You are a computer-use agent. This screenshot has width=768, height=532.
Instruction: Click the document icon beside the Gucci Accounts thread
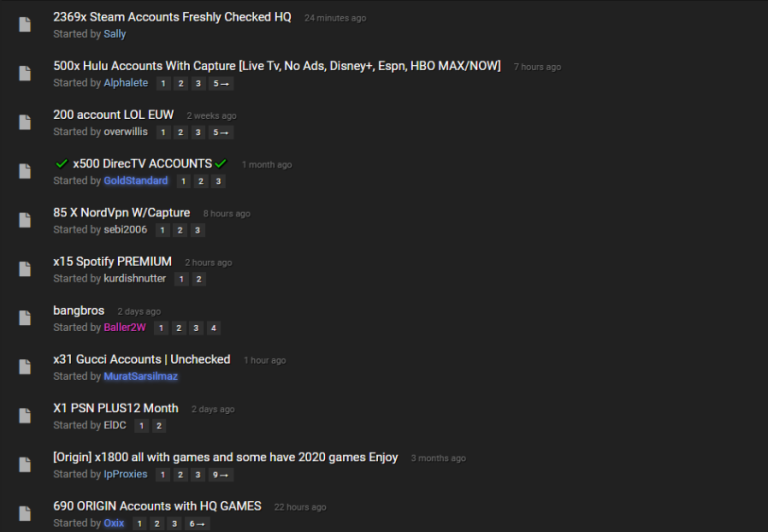[x=25, y=367]
